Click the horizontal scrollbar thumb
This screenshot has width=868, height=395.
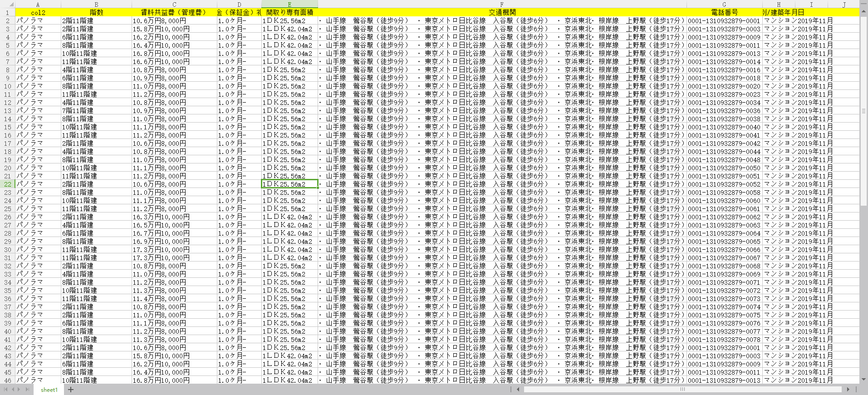[682, 390]
